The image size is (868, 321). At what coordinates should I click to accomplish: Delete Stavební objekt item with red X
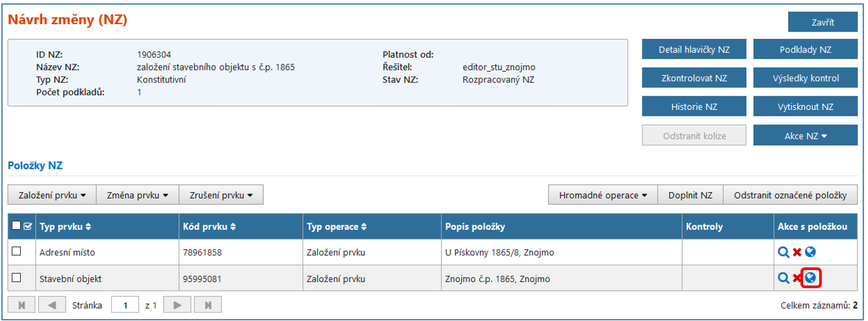tap(797, 278)
